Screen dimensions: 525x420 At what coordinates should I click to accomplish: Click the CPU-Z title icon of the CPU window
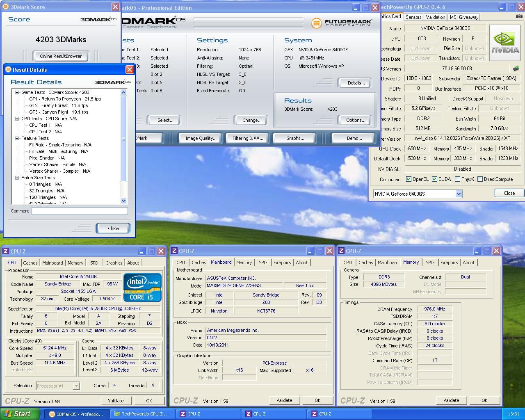6,251
